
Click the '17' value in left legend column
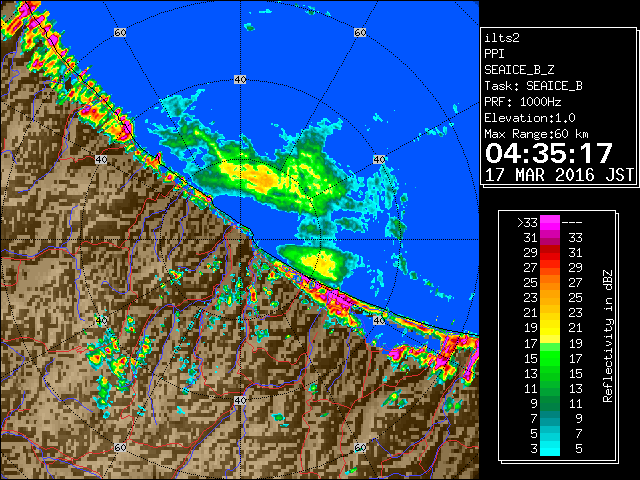pyautogui.click(x=531, y=343)
